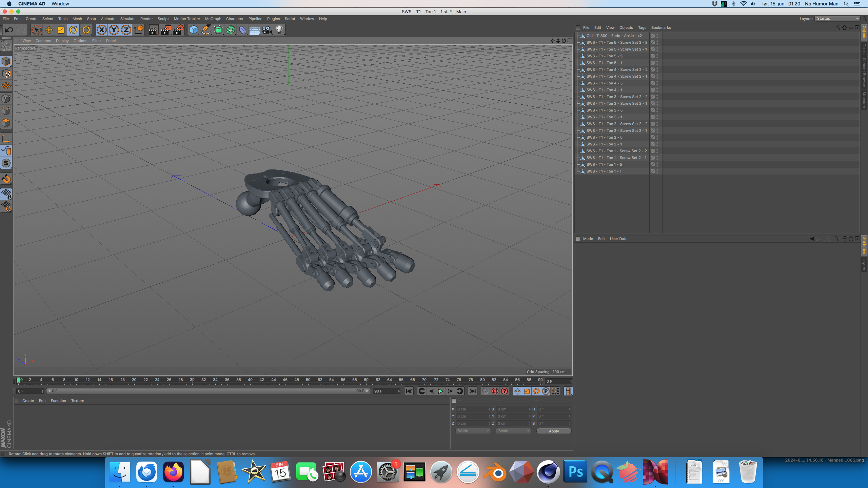Image resolution: width=868 pixels, height=488 pixels.
Task: Open Material Manager Create menu
Action: coord(28,401)
